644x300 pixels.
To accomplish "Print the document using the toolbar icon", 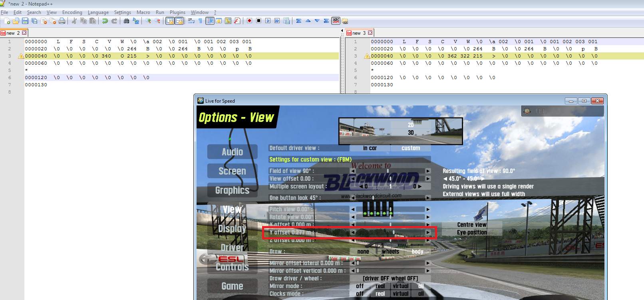I will (62, 21).
